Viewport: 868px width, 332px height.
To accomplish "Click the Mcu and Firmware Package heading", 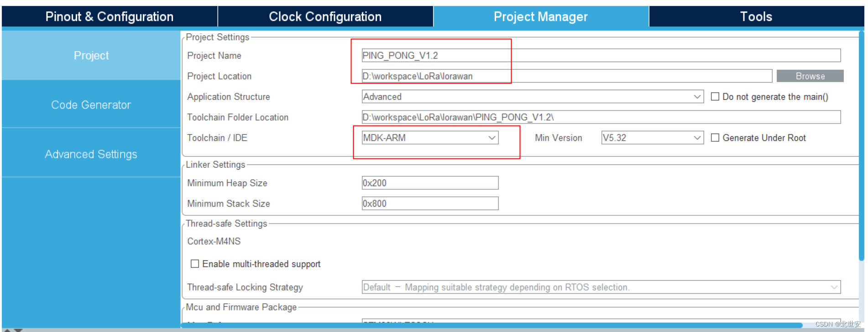I will [241, 307].
